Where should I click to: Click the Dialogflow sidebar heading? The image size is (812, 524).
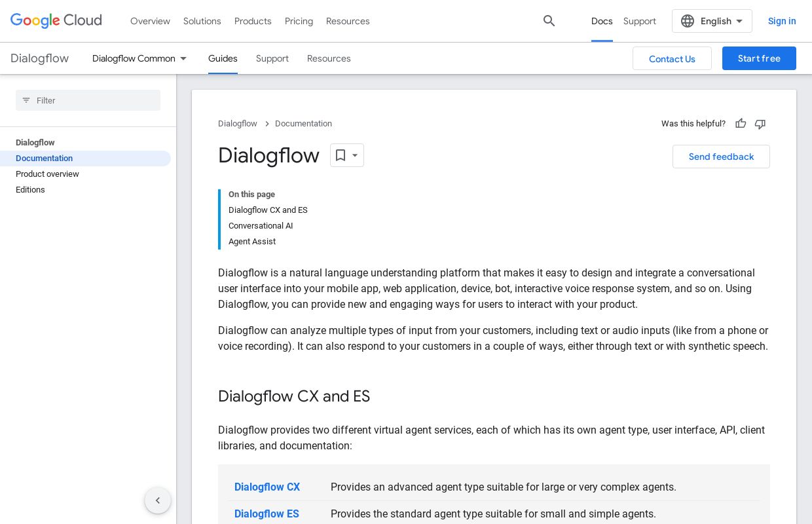[35, 143]
